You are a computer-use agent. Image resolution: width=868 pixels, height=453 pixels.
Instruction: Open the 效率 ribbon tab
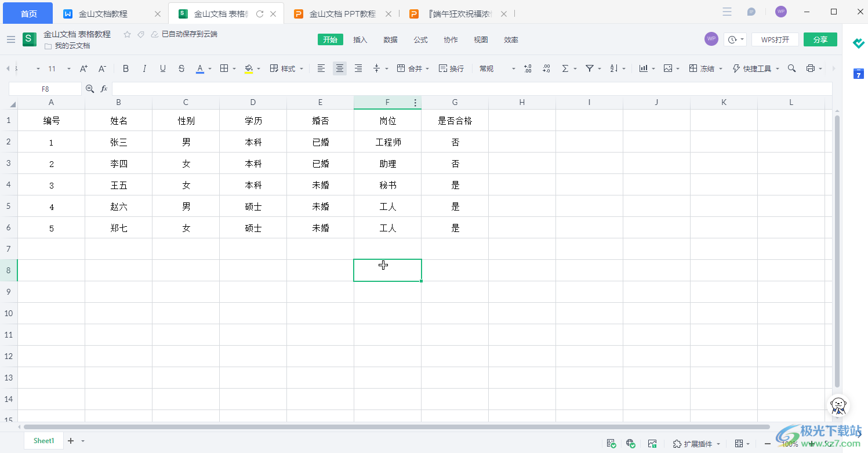click(511, 39)
